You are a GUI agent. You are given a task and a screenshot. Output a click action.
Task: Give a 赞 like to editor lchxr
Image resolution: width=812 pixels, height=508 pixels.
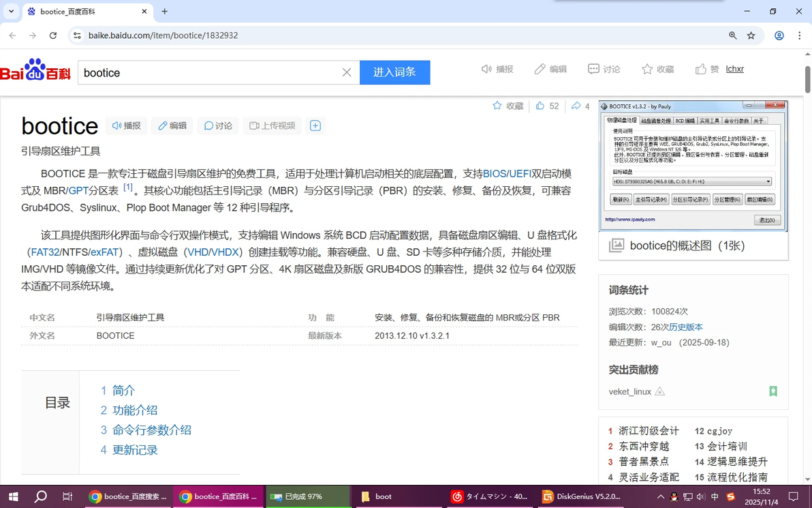[703, 69]
